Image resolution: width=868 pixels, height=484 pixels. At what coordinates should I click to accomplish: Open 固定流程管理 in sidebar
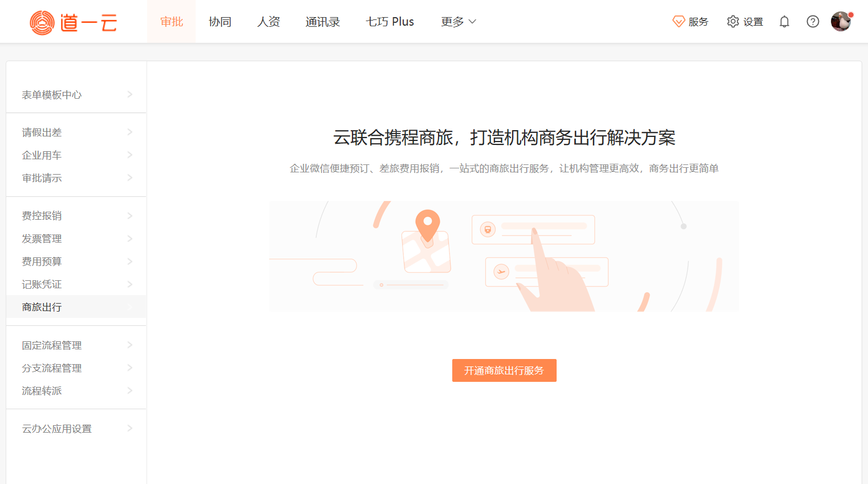pyautogui.click(x=76, y=345)
